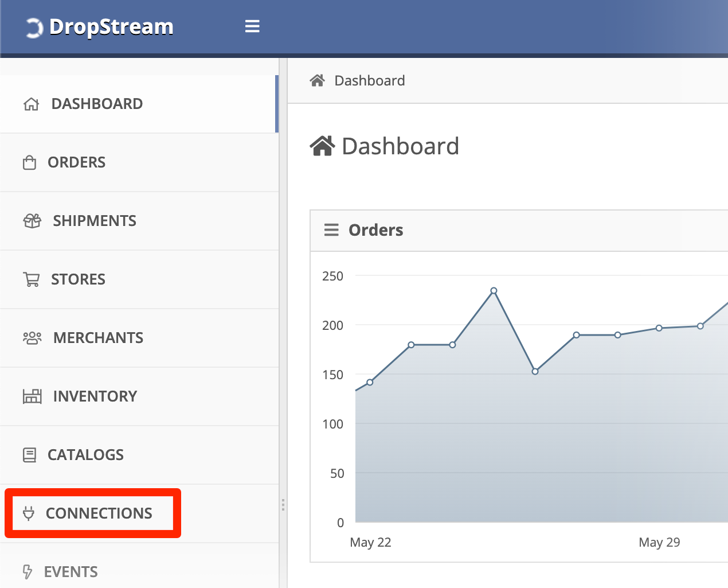Click the lightning bolt Events icon
The height and width of the screenshot is (588, 728).
pos(27,571)
